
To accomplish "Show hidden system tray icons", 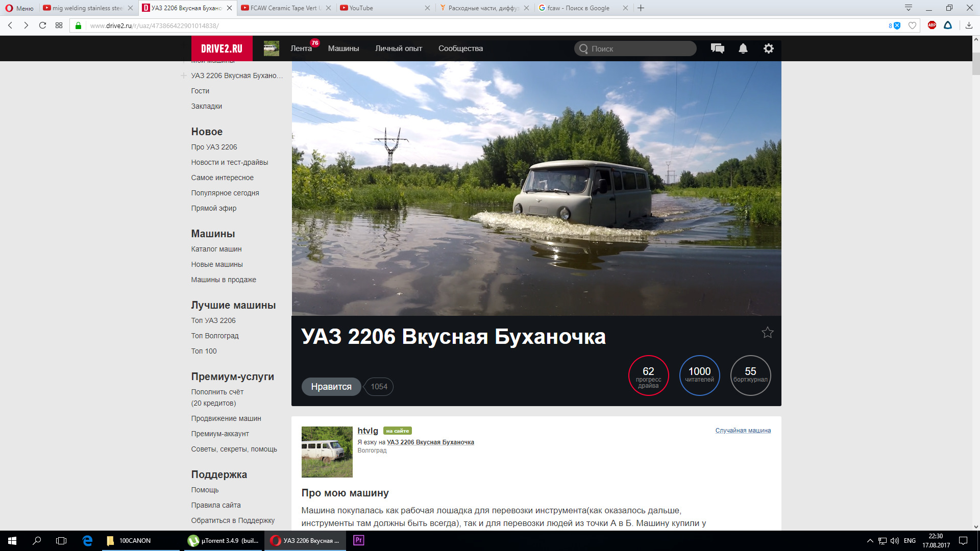I will [x=870, y=541].
